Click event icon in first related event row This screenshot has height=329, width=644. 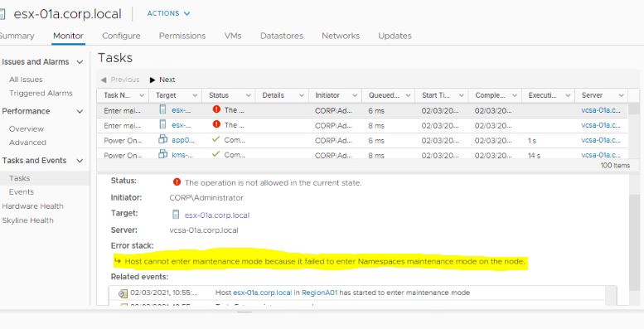[123, 293]
